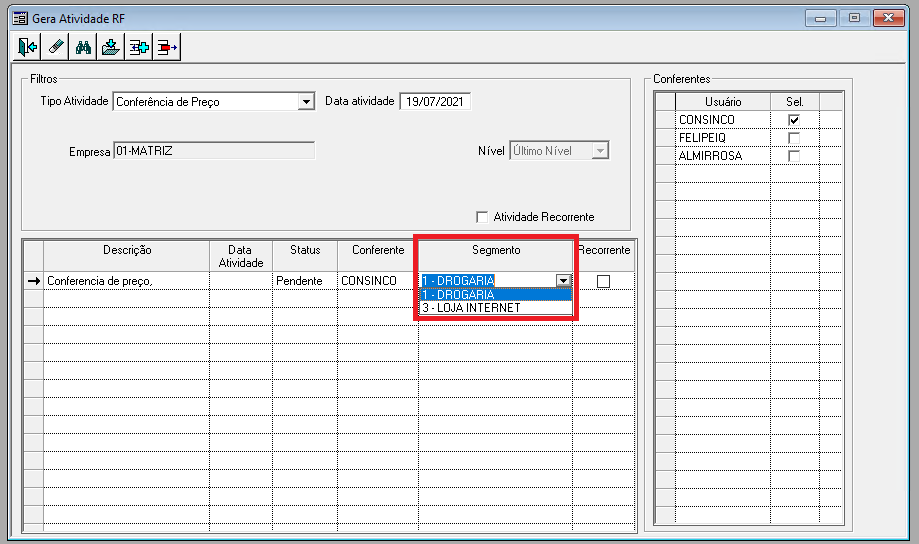Maximize the Gera Atividade RF window
Screen dimensions: 919x544
pyautogui.click(x=855, y=18)
